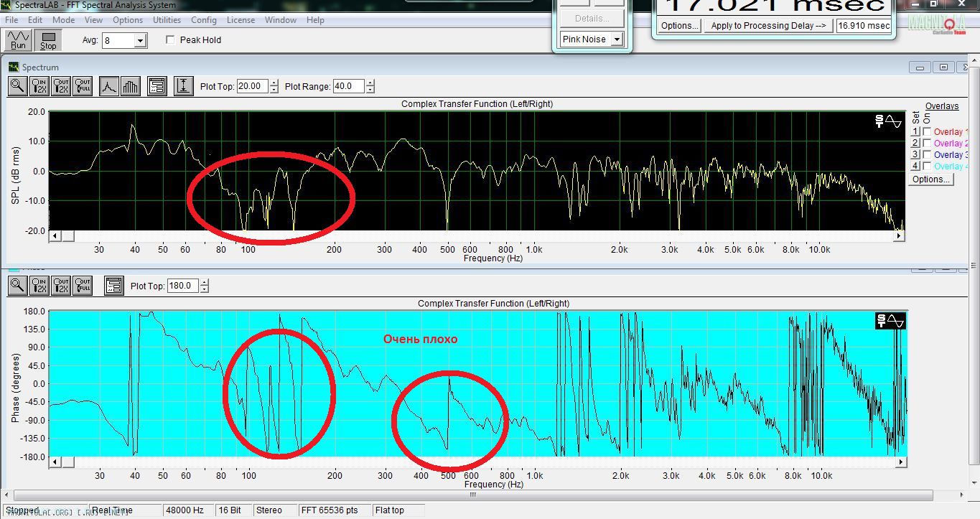This screenshot has width=980, height=519.
Task: Click the FFT 65536 pts status field
Action: [333, 510]
